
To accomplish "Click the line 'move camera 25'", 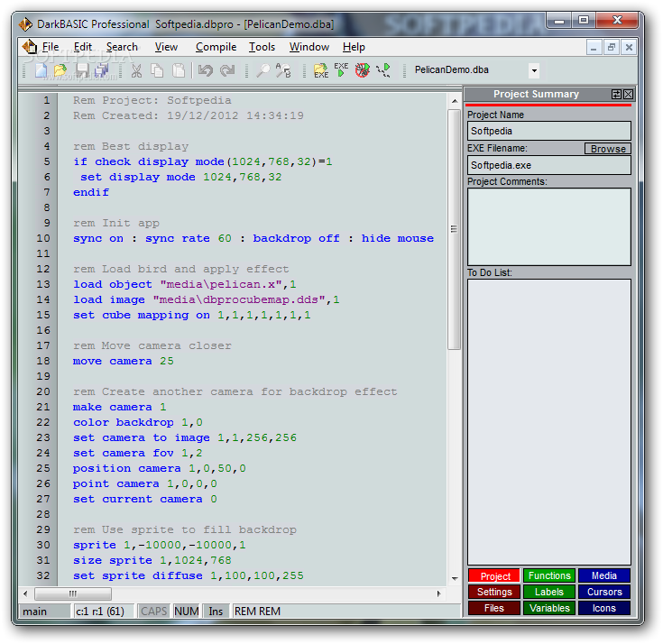I will coord(123,361).
